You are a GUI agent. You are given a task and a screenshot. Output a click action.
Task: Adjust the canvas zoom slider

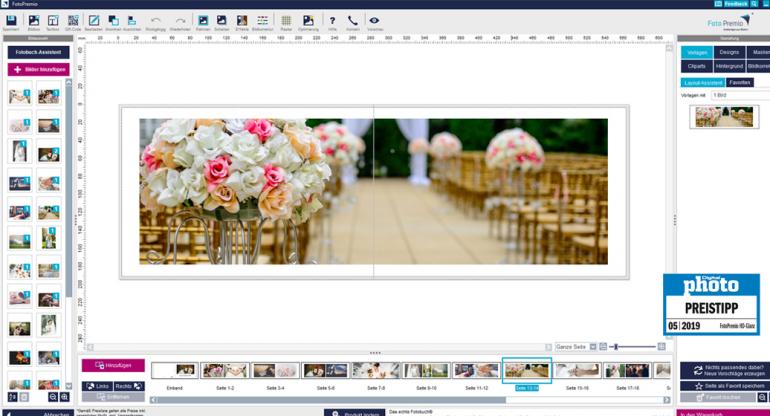click(614, 346)
